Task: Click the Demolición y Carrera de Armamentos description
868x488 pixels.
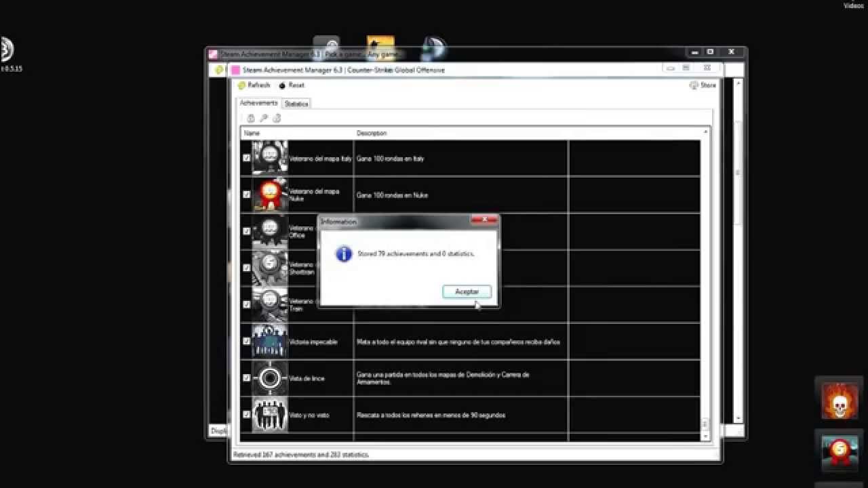Action: [443, 378]
